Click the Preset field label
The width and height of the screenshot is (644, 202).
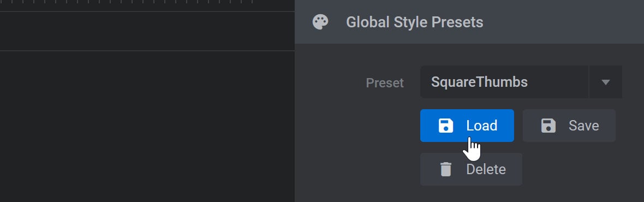tap(385, 83)
